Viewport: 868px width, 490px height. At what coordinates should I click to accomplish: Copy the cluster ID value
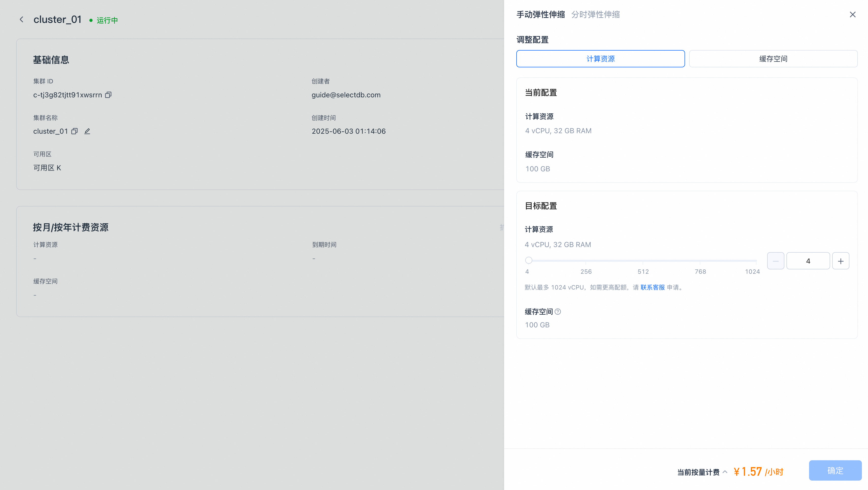click(108, 95)
